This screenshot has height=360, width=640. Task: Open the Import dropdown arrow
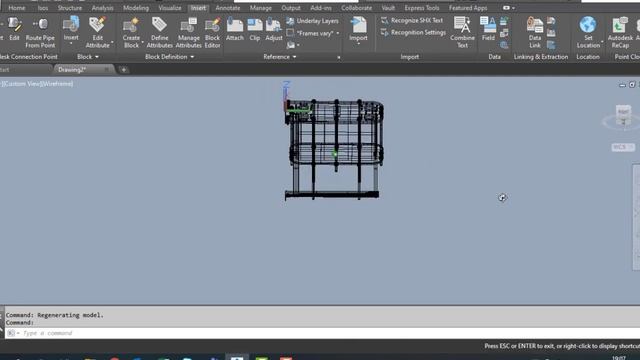[358, 43]
